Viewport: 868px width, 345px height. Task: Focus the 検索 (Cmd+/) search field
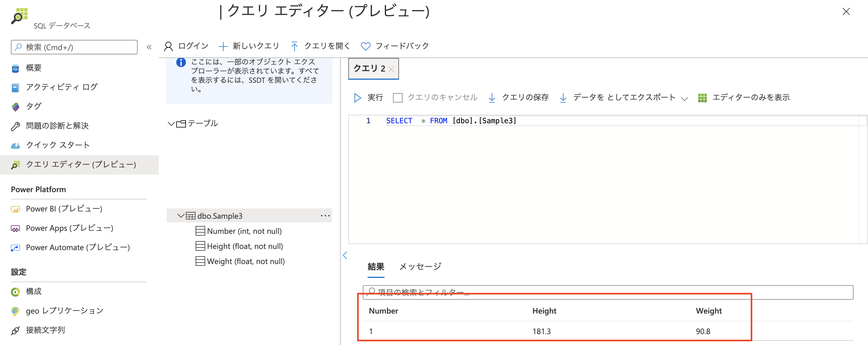(74, 47)
